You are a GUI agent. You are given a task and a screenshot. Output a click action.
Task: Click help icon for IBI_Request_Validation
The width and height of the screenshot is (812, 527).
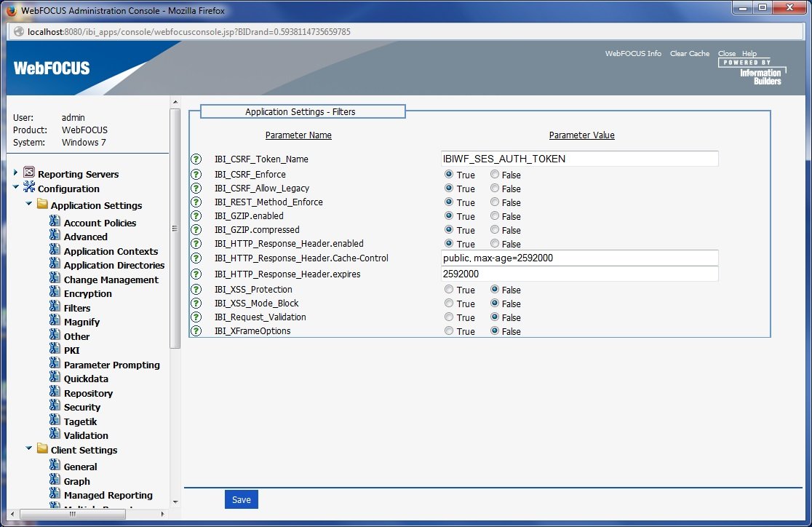(x=196, y=317)
